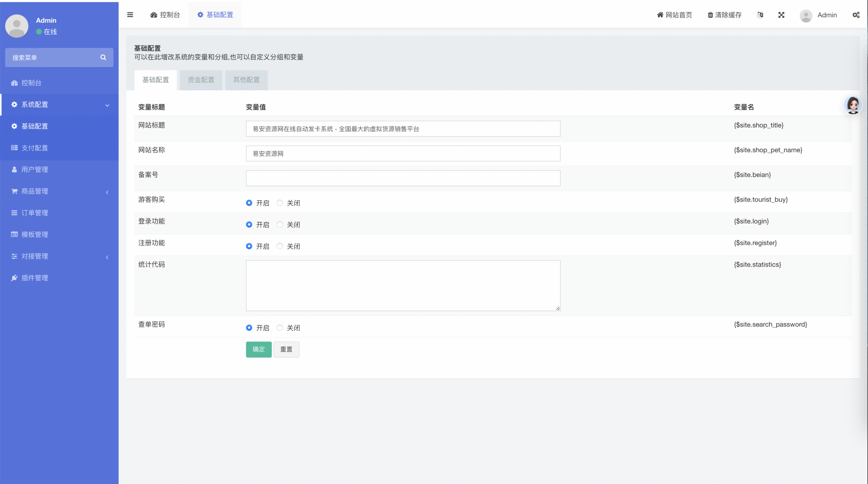Viewport: 868px width, 484px height.
Task: Set tourist purchase to 关闭
Action: (280, 203)
